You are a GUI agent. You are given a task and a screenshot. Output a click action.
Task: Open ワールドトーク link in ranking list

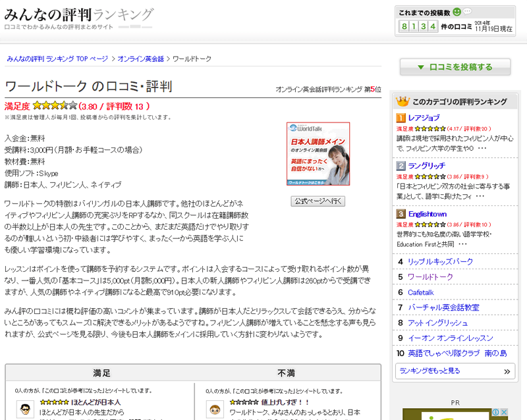(430, 277)
